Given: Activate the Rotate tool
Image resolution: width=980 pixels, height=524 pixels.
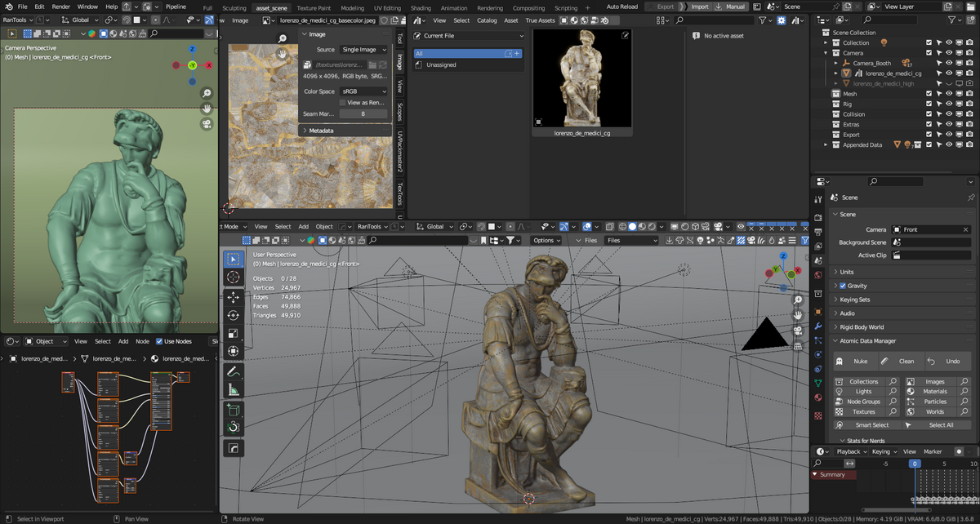Looking at the screenshot, I should (234, 315).
